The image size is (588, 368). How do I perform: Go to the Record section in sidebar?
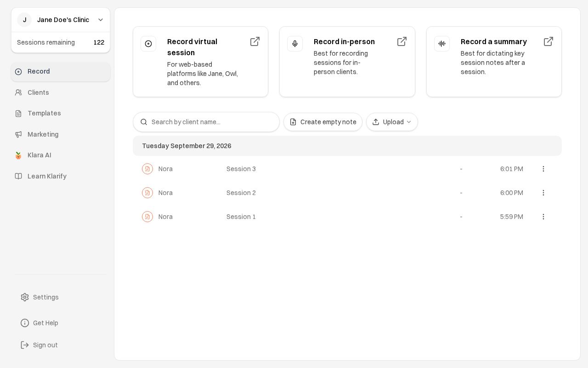pos(61,72)
